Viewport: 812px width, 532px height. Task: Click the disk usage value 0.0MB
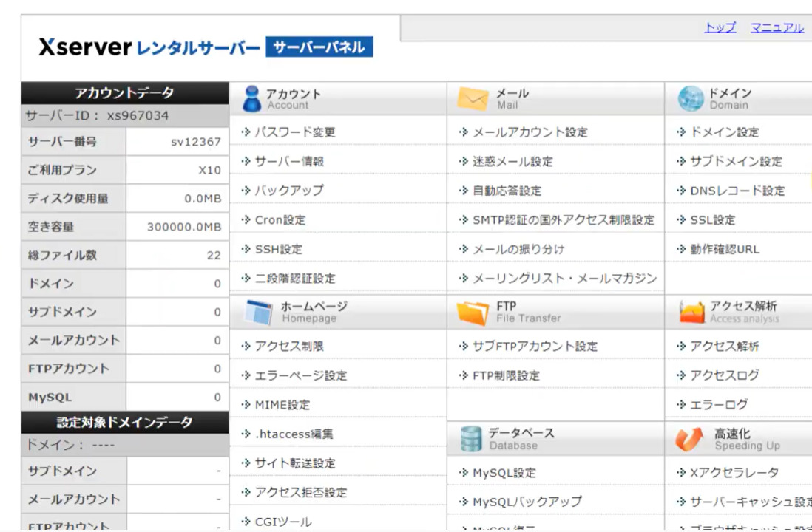[203, 199]
